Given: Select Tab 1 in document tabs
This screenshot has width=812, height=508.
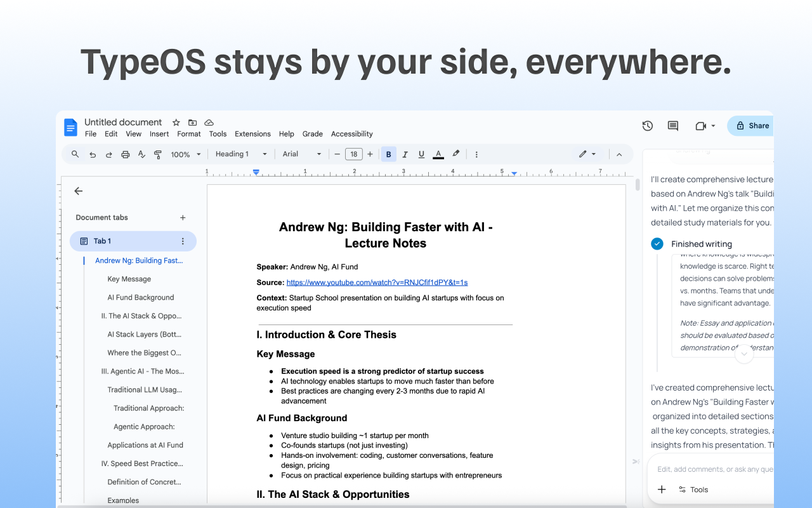Looking at the screenshot, I should pos(133,241).
